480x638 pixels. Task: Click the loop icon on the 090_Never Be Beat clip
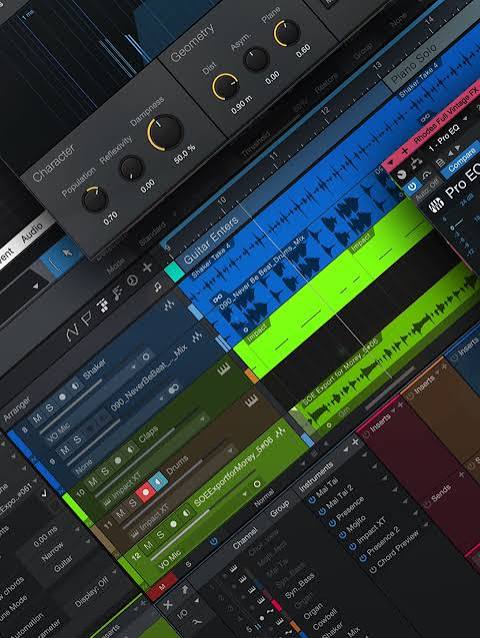[217, 297]
